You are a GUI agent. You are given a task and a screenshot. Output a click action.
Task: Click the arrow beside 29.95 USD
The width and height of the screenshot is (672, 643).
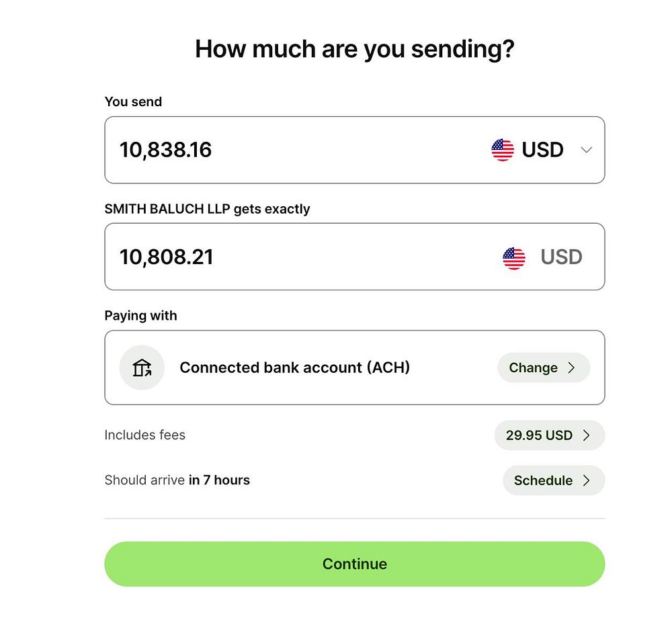click(x=587, y=435)
